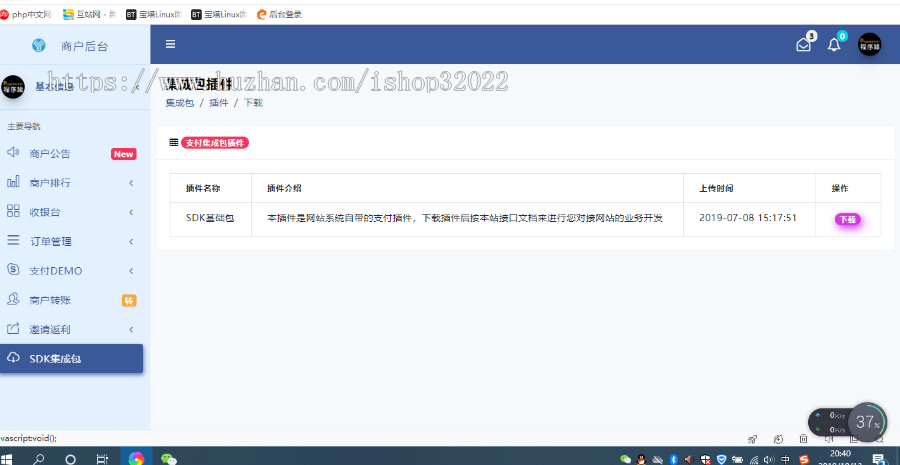Select the SDK集成包 menu item
The height and width of the screenshot is (465, 900).
pyautogui.click(x=72, y=359)
